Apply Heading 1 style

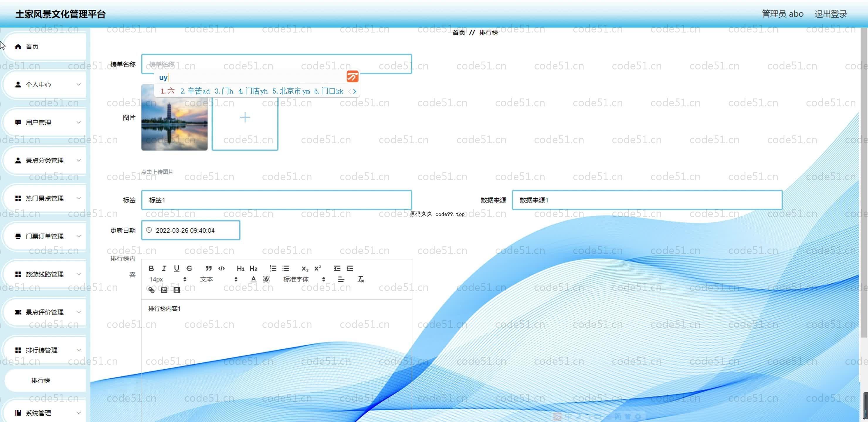tap(240, 268)
